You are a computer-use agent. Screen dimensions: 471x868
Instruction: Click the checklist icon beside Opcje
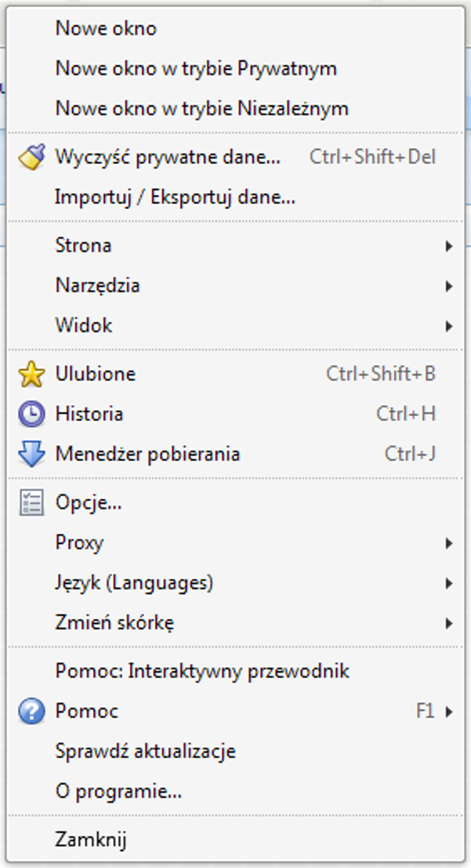coord(31,503)
